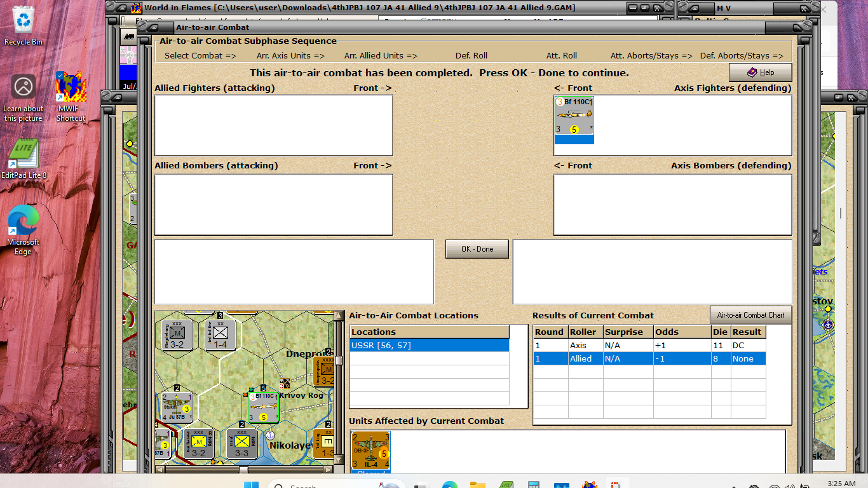Click the Att. Aborts/Stays subphase step

pos(651,55)
